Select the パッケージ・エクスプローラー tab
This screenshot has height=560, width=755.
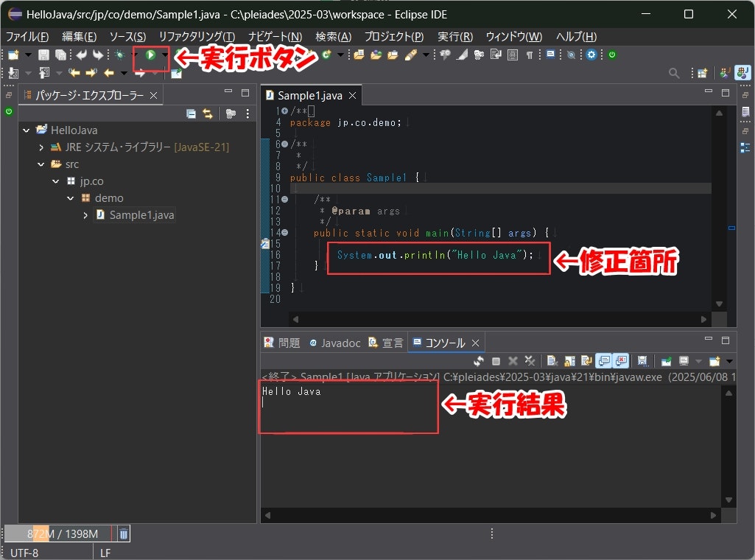[90, 95]
